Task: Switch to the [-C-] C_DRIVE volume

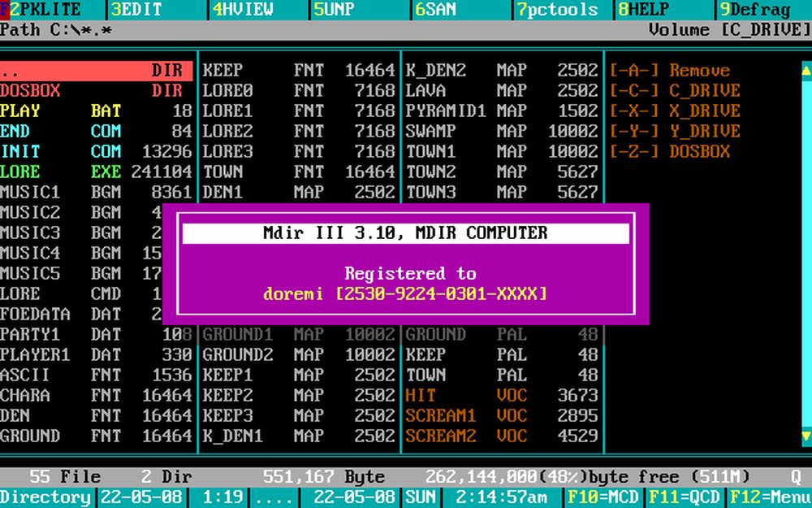Action: 675,90
